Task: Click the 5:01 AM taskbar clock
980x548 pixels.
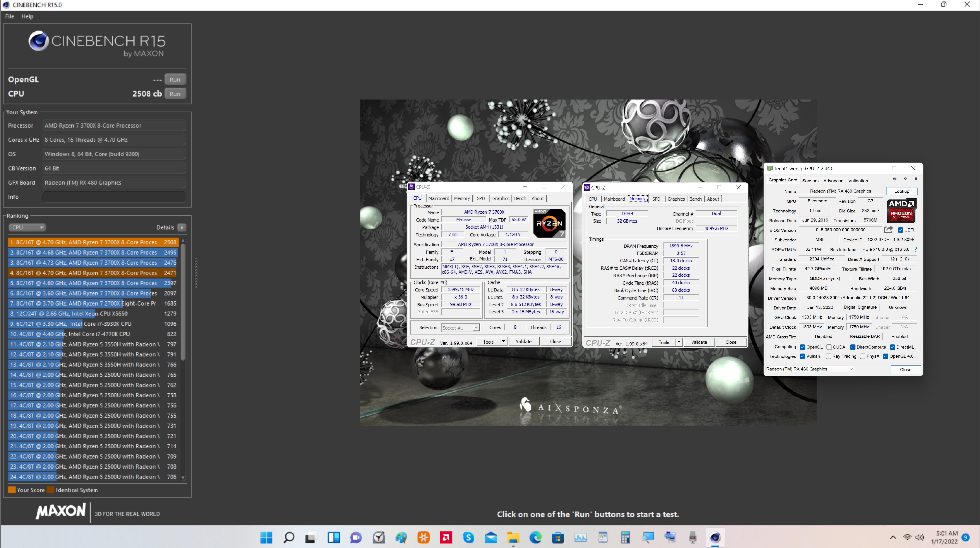Action: tap(946, 534)
